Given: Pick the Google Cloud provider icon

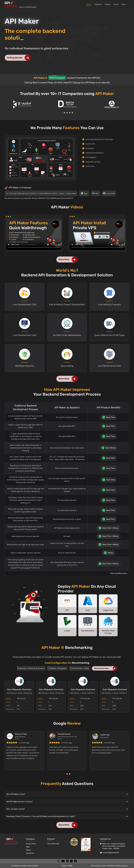Looking at the screenshot, I should [108, 601].
